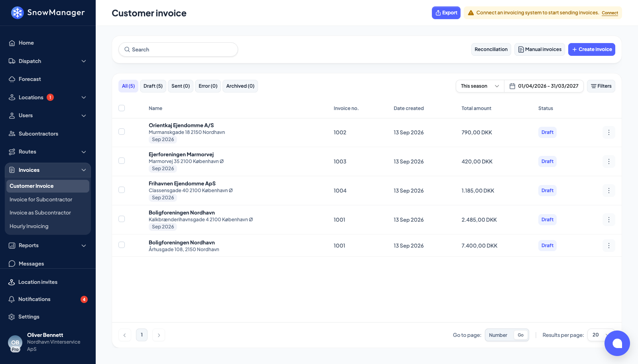Select the All (5) tab
Image resolution: width=638 pixels, height=364 pixels.
(128, 86)
